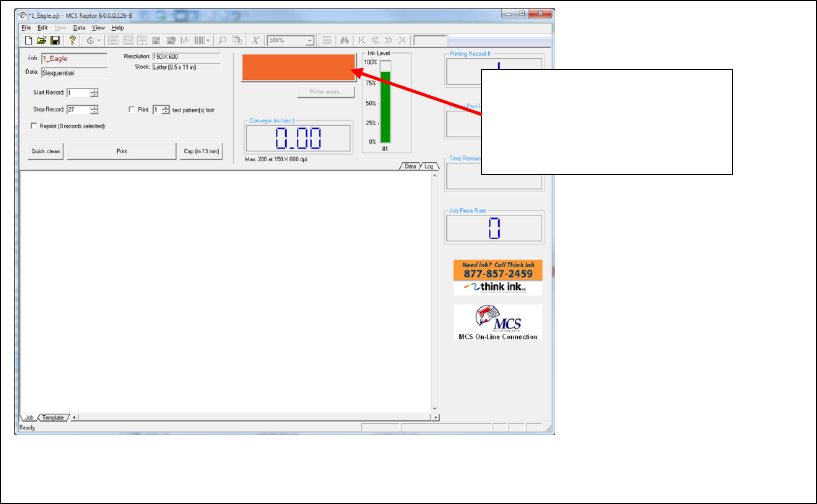
Task: Open a project with the folder icon
Action: click(x=42, y=40)
